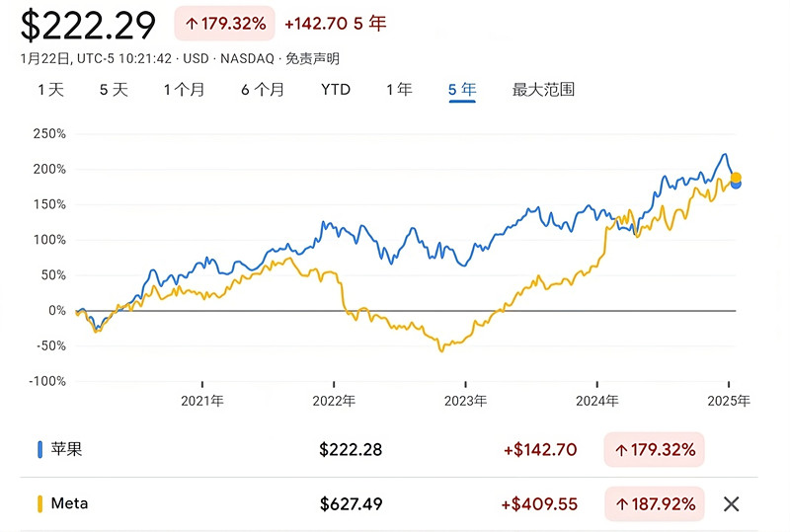Open the 最大范围 range tab
790x532 pixels.
[x=543, y=90]
